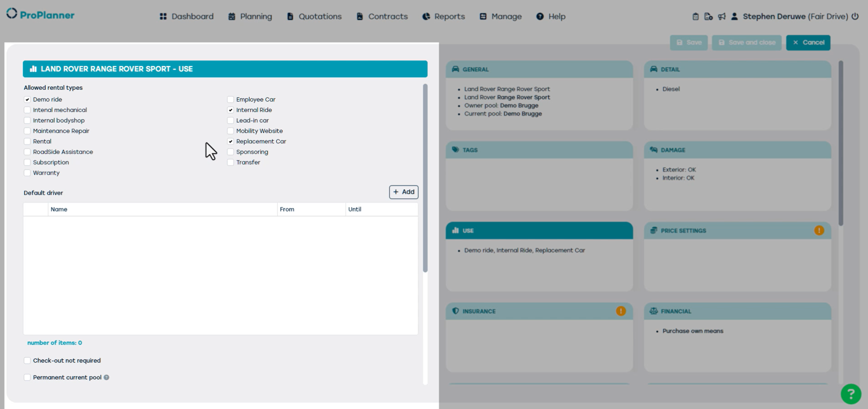Image resolution: width=868 pixels, height=409 pixels.
Task: Tick Check-out not required checkbox
Action: [27, 360]
